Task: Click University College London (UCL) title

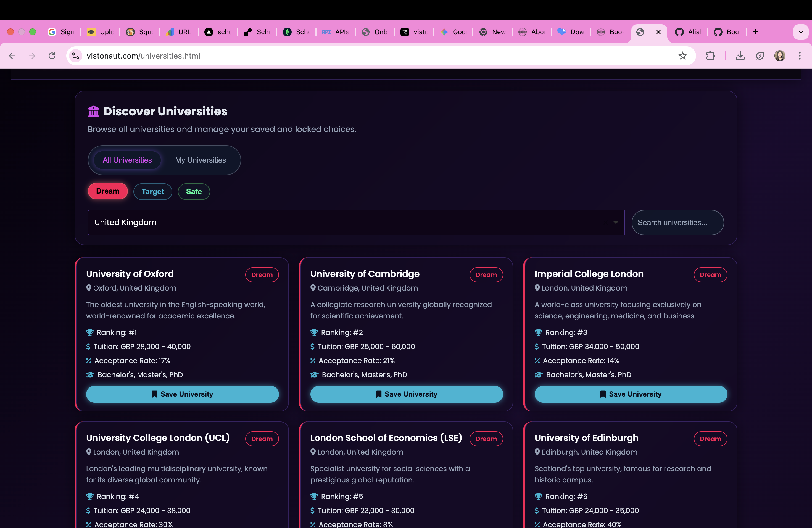Action: click(158, 438)
